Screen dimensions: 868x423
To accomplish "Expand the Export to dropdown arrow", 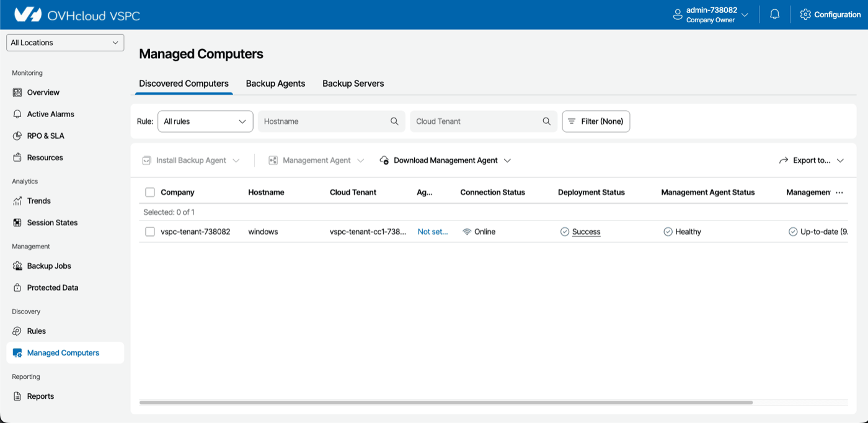I will pyautogui.click(x=840, y=160).
